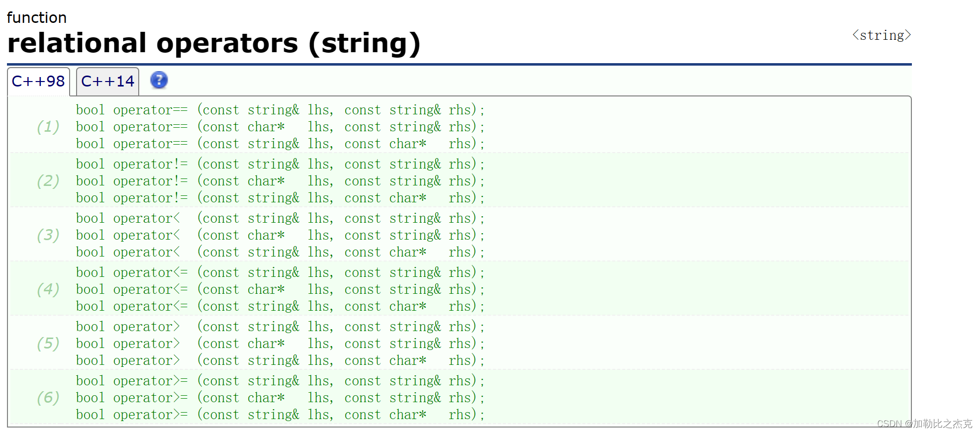This screenshot has height=433, width=980.
Task: Click operator>= with two const string& parameters
Action: point(280,381)
